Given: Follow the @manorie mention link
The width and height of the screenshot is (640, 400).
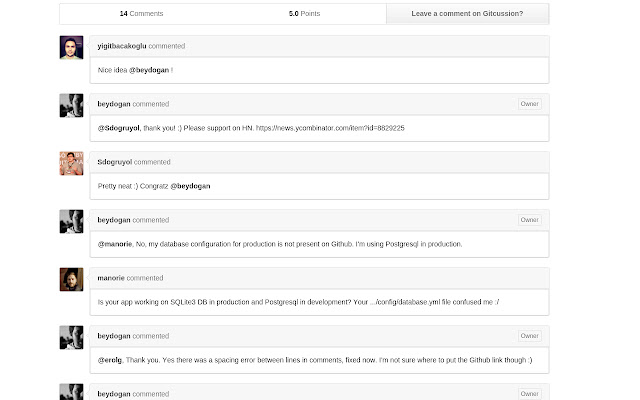Looking at the screenshot, I should coord(115,244).
